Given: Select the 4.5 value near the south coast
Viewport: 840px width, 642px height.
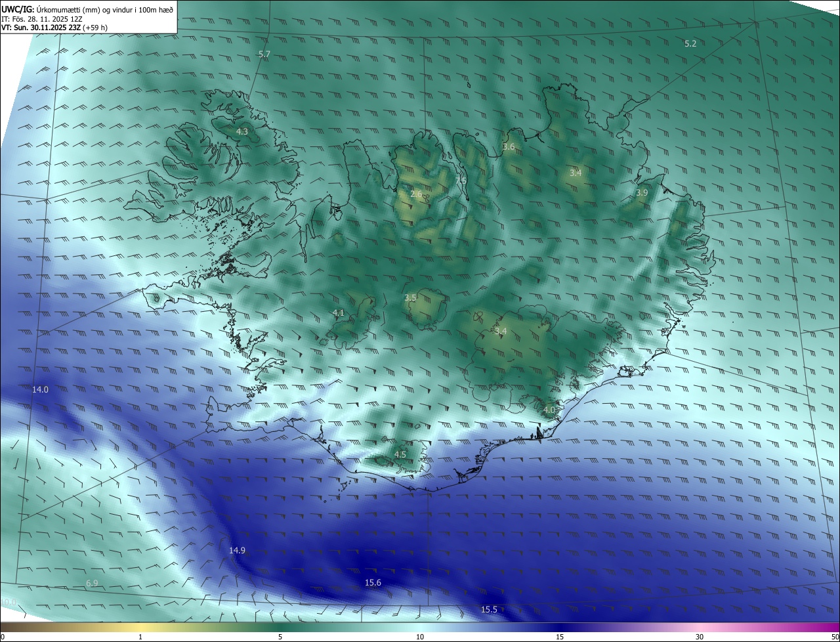Looking at the screenshot, I should tap(400, 454).
